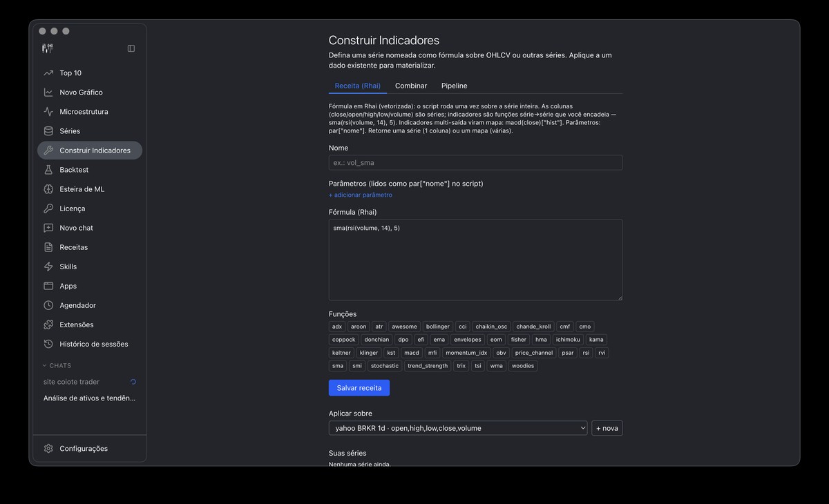
Task: Insert the cci function chip
Action: [463, 327]
